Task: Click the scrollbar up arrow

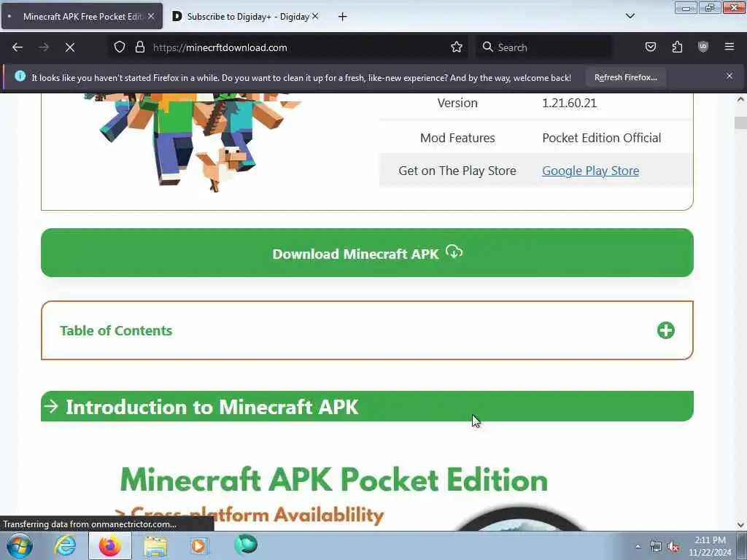Action: [x=740, y=99]
